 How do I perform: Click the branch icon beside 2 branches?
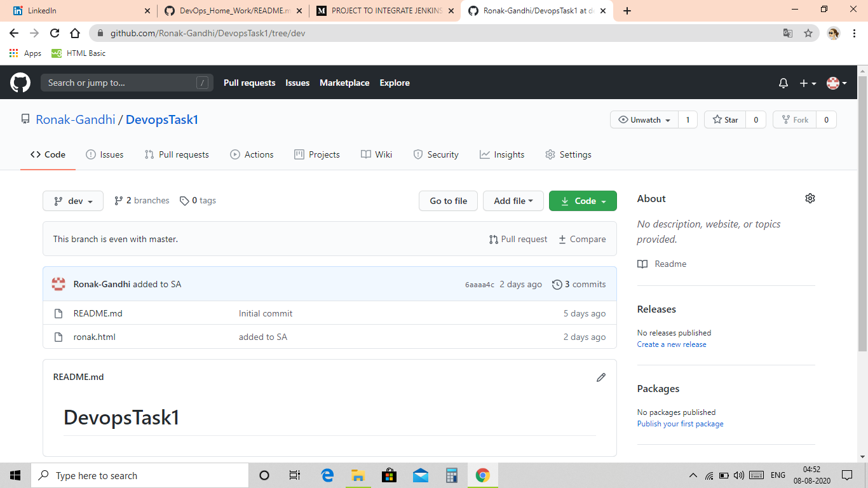(119, 200)
